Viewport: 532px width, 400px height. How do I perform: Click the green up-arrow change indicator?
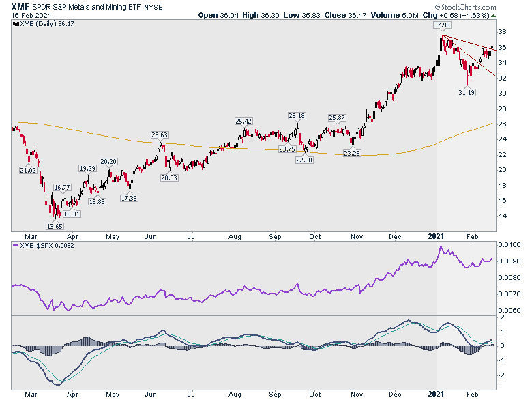tap(493, 16)
